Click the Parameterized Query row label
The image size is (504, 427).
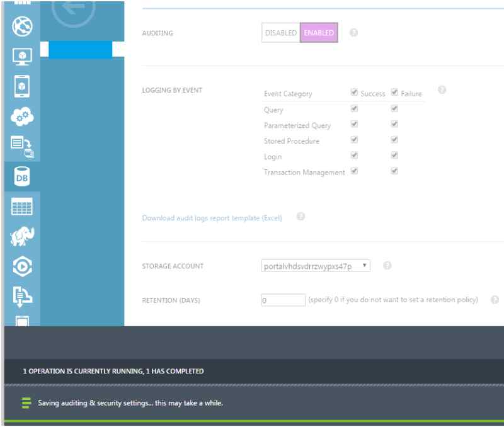point(297,125)
